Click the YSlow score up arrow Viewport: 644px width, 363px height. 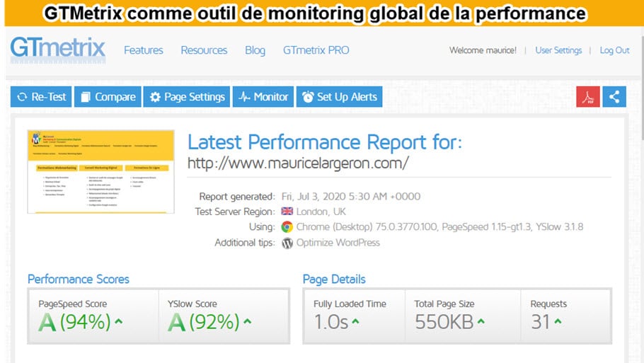(247, 321)
